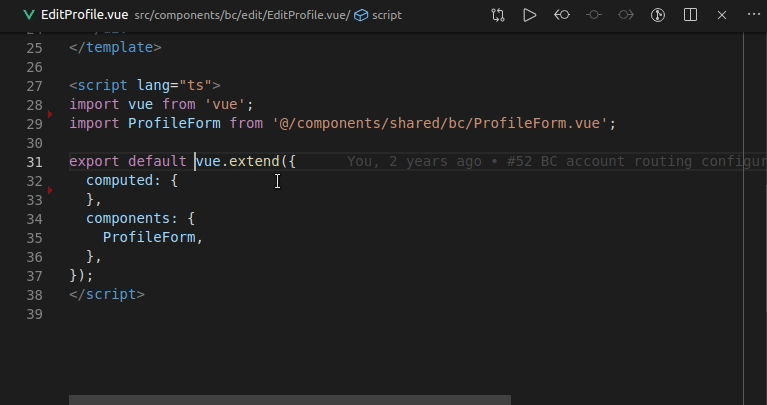Click 'ProfileForm' identifier on line 29

point(174,123)
